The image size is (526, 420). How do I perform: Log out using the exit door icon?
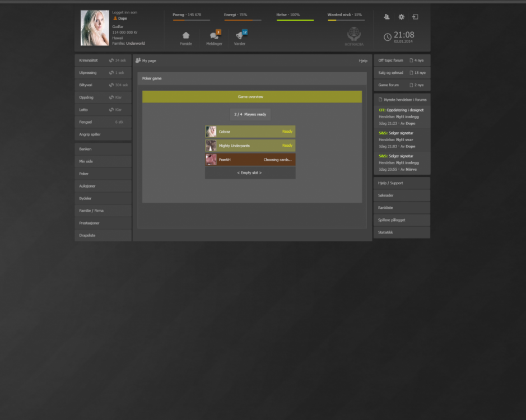click(x=415, y=17)
